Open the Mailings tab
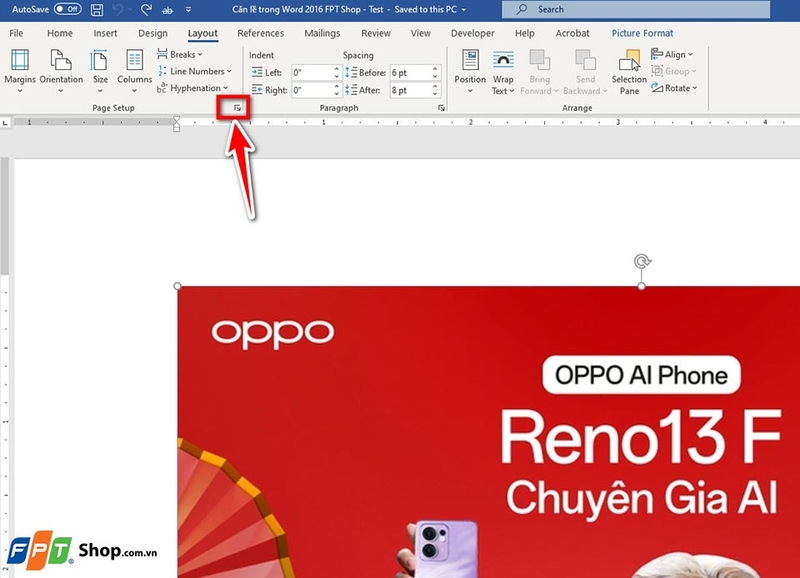This screenshot has height=578, width=800. 322,33
